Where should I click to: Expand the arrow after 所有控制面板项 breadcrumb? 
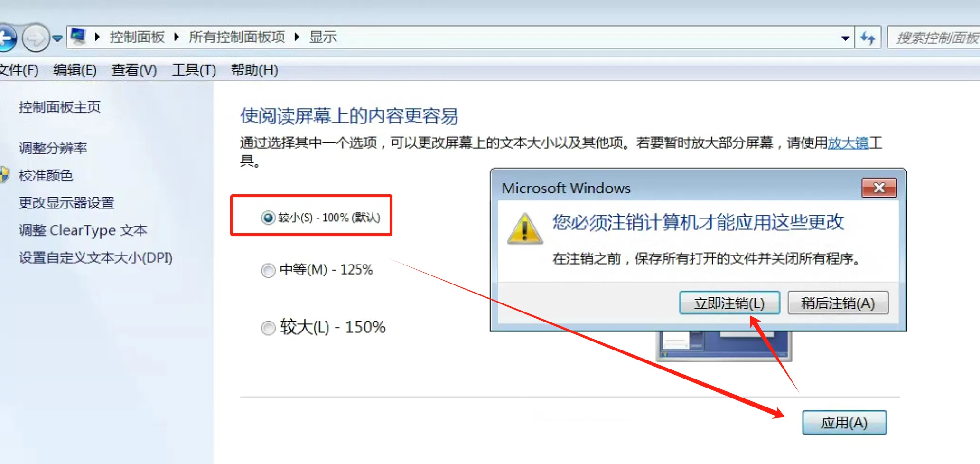[297, 37]
